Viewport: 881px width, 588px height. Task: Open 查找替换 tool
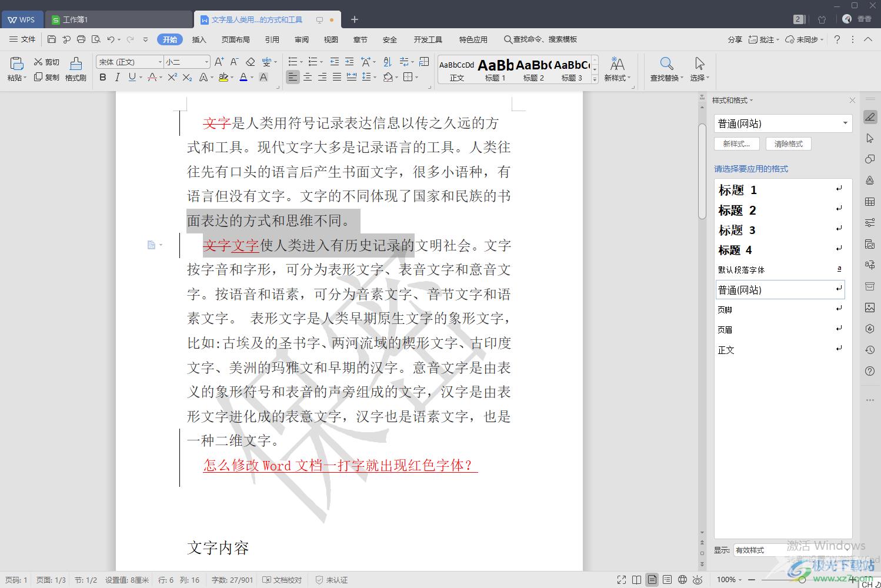coord(666,69)
